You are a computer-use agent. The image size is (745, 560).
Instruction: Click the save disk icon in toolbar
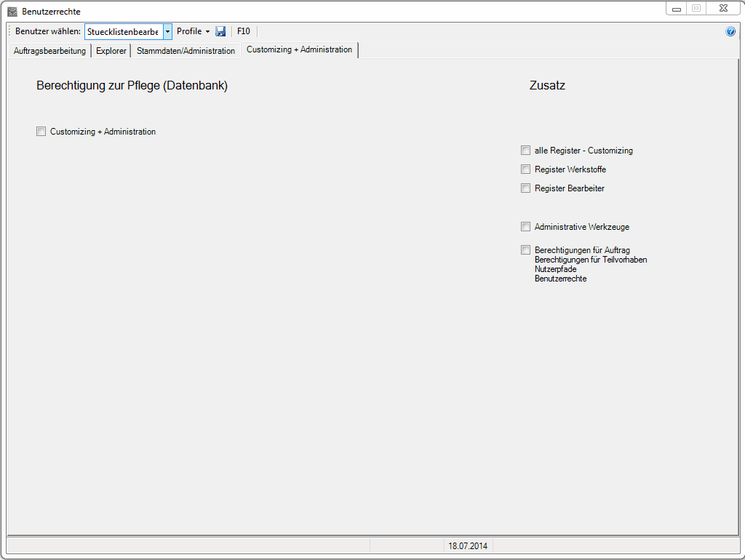220,31
